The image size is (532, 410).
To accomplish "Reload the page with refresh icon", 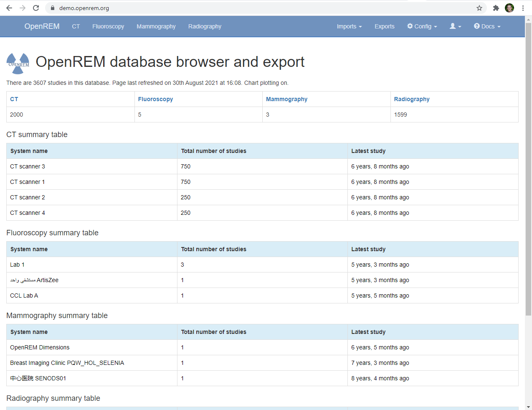I will point(36,8).
